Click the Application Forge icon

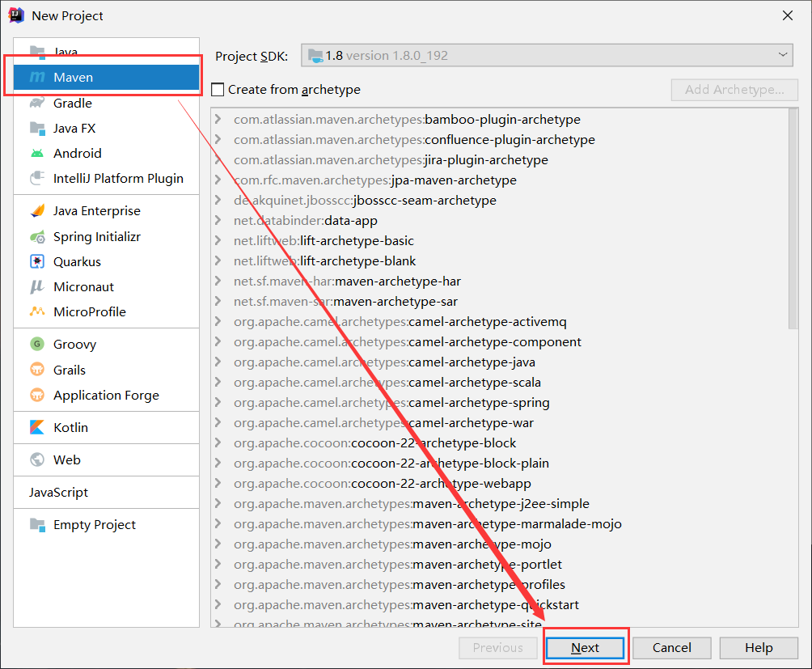tap(37, 395)
